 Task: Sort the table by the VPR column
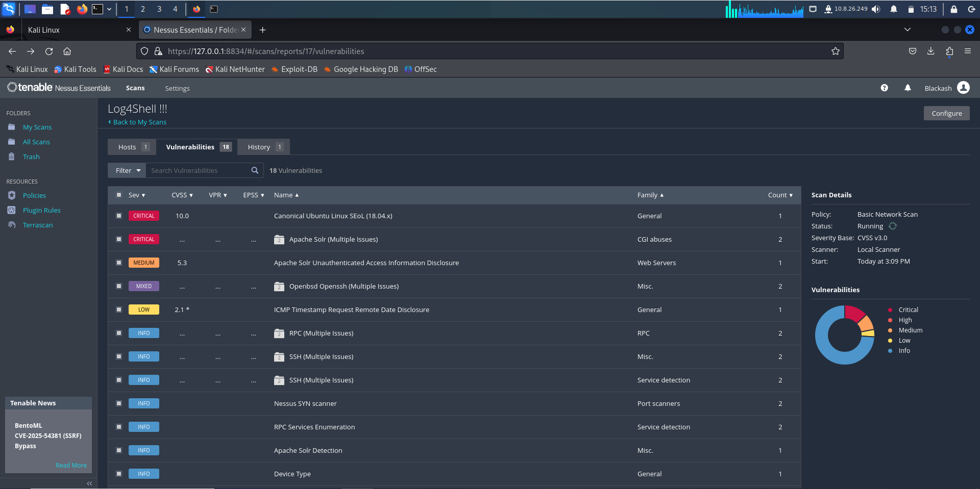[218, 195]
